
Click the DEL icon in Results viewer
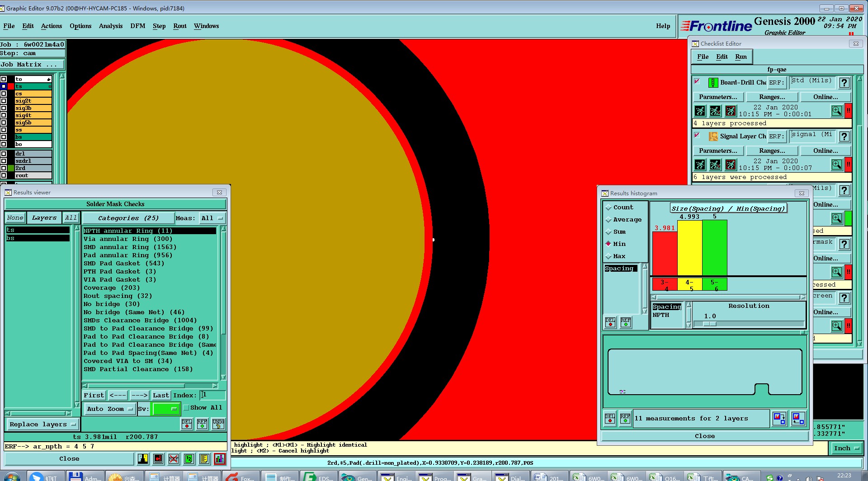(x=187, y=424)
